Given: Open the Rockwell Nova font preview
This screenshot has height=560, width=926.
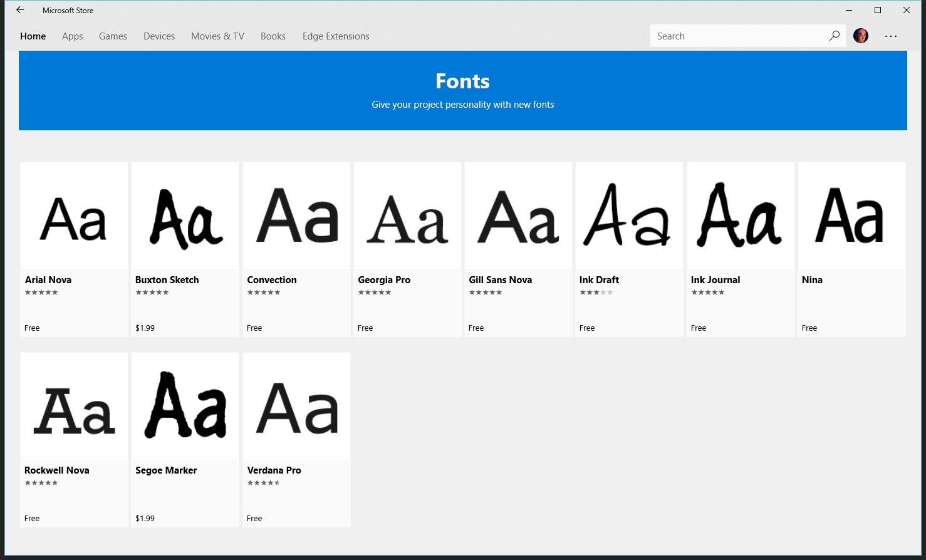Looking at the screenshot, I should click(74, 407).
